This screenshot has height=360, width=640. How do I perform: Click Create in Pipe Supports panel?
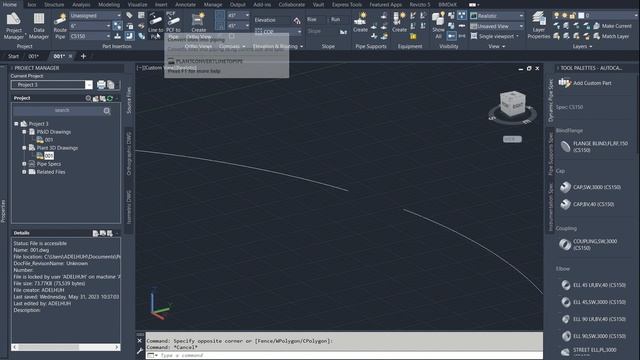pyautogui.click(x=360, y=22)
